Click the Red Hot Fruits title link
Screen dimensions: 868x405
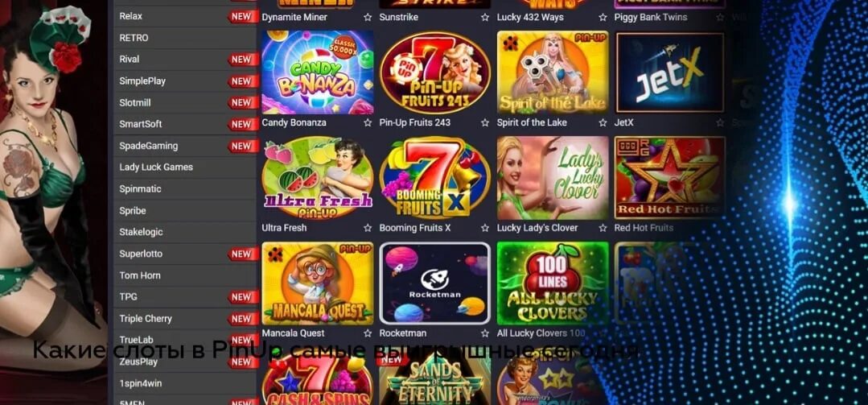click(644, 228)
